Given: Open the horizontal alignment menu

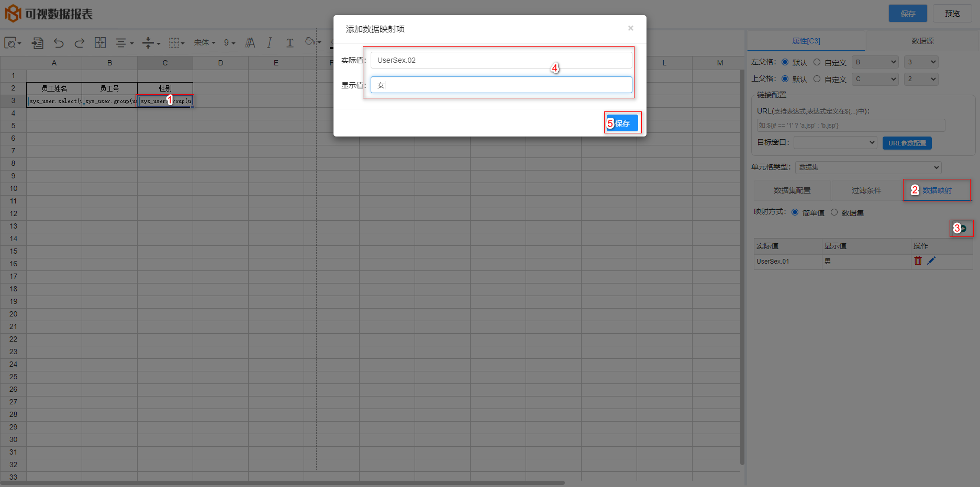Looking at the screenshot, I should pos(124,43).
